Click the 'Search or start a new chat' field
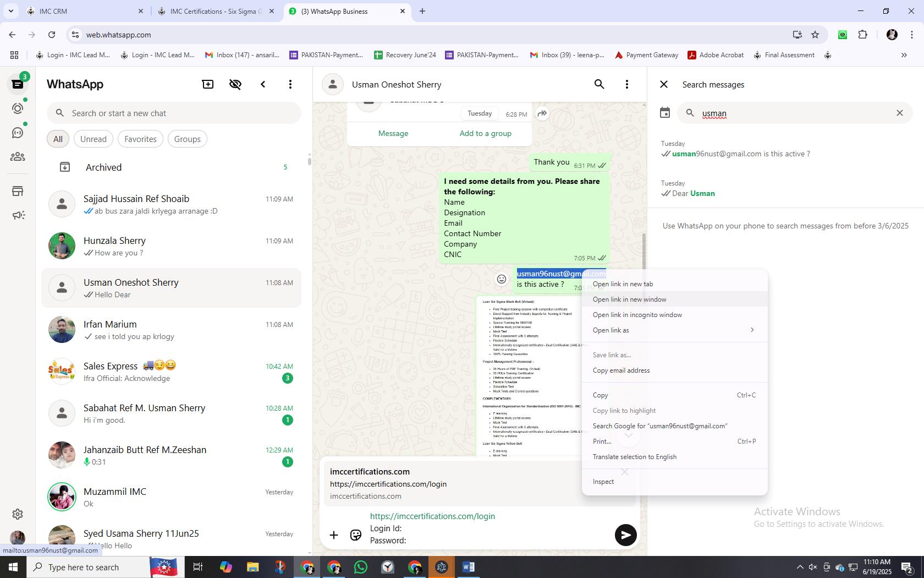Viewport: 924px width, 578px height. tap(174, 113)
